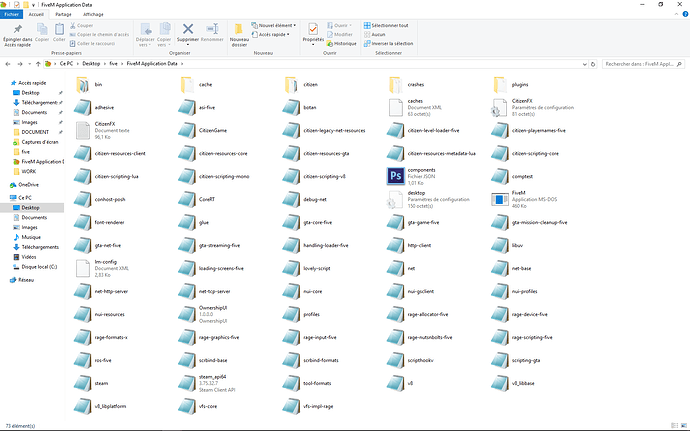The width and height of the screenshot is (690, 431).
Task: Click Sélectionner tout in the ribbon
Action: point(386,26)
